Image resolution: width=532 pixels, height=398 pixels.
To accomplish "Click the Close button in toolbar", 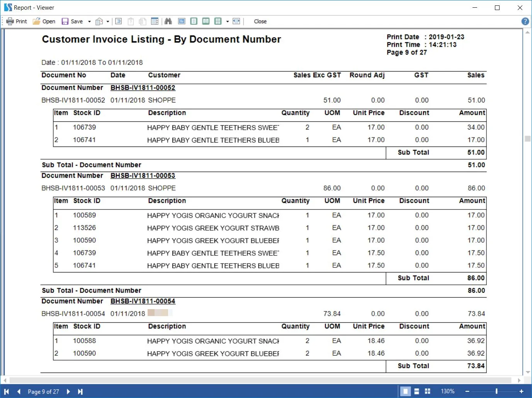I will coord(260,21).
